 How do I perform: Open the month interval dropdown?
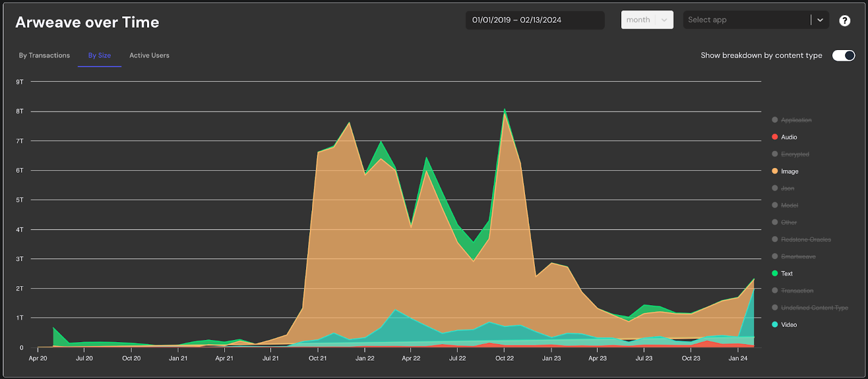(647, 20)
